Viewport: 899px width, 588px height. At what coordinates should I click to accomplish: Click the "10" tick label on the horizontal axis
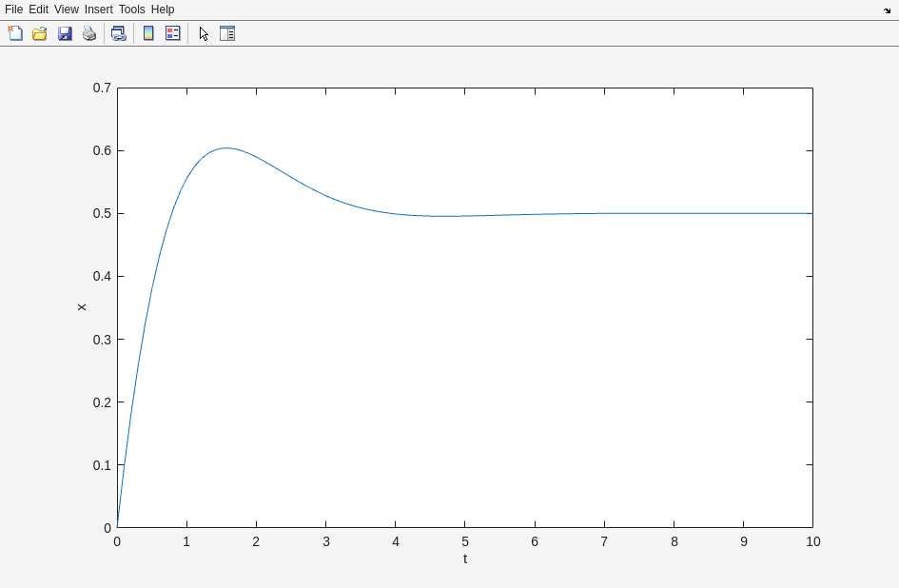pos(812,542)
